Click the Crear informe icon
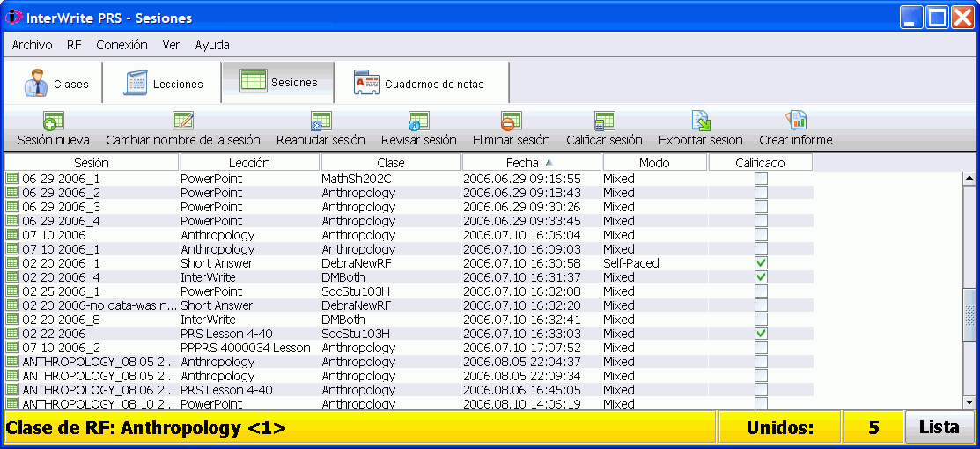Viewport: 980px width, 449px height. [796, 121]
